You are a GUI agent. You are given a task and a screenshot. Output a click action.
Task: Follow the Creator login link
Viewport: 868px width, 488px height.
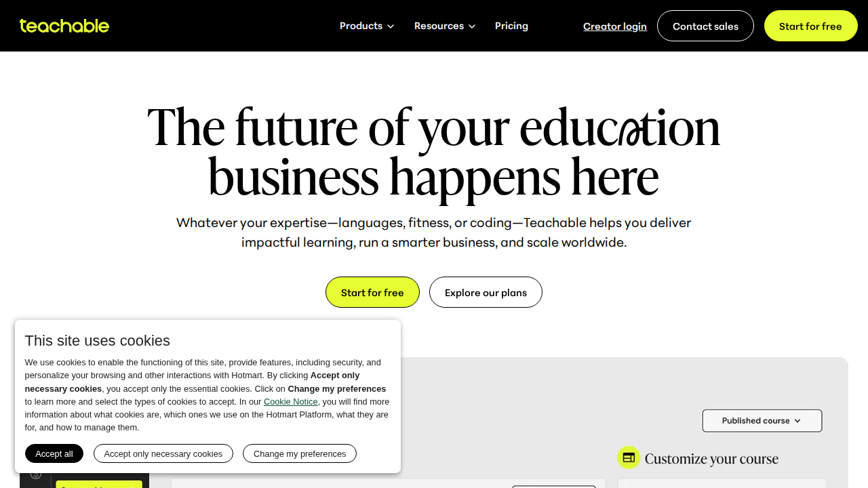pyautogui.click(x=614, y=26)
